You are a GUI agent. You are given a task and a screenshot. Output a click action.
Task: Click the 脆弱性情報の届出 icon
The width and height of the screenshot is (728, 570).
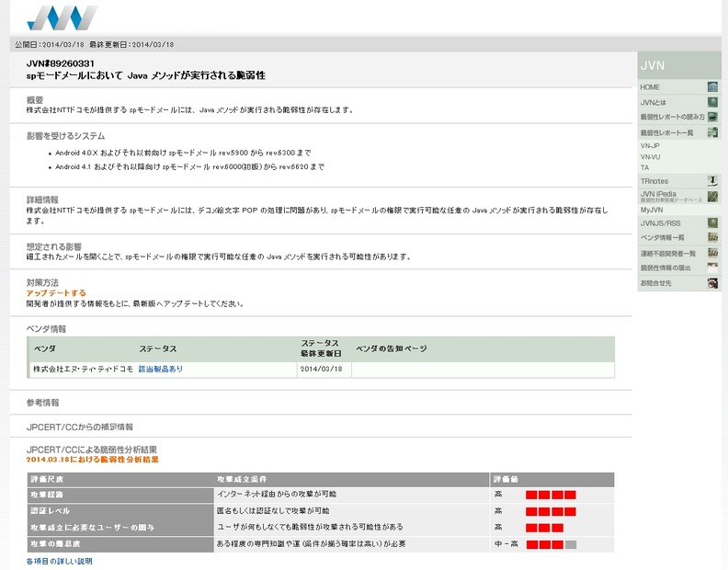tap(712, 268)
